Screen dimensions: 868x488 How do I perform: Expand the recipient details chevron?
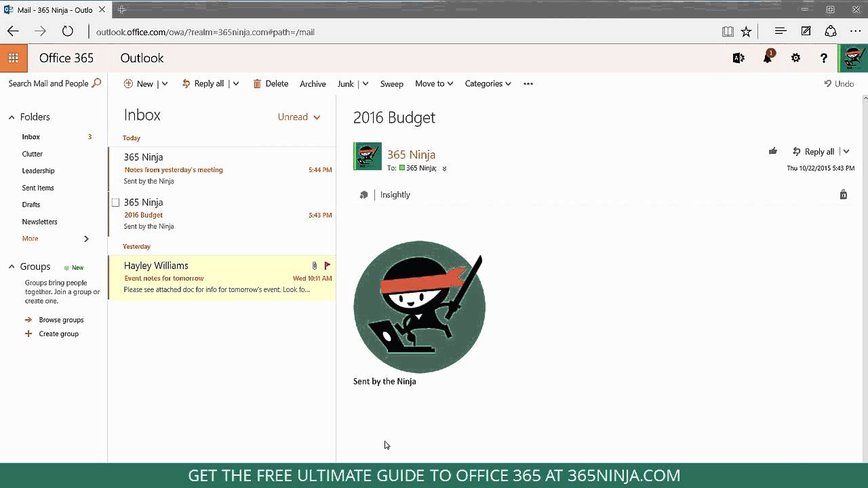444,168
